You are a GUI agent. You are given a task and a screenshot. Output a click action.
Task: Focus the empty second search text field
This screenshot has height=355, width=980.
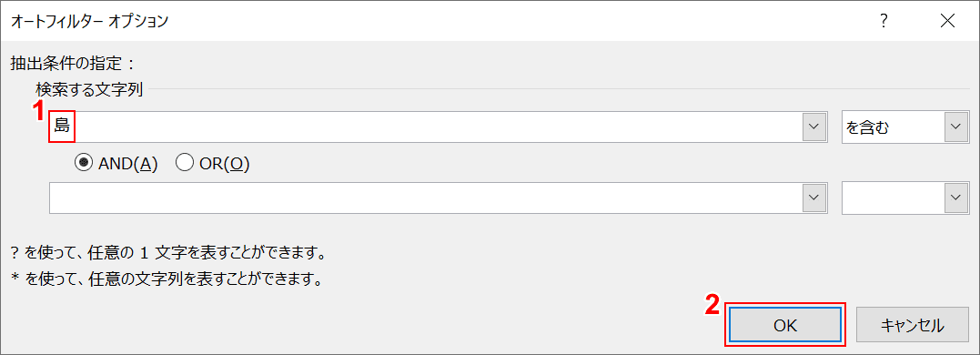[426, 198]
